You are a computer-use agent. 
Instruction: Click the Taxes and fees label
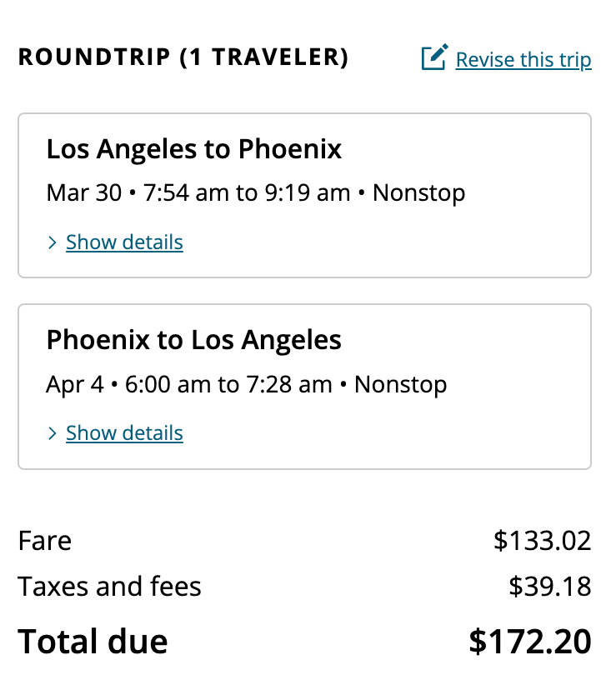(x=109, y=587)
